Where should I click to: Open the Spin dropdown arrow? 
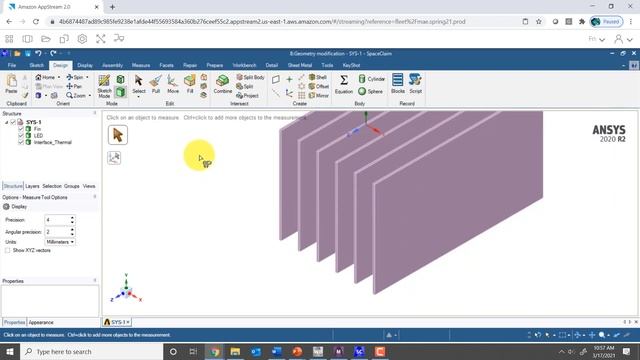click(x=87, y=77)
